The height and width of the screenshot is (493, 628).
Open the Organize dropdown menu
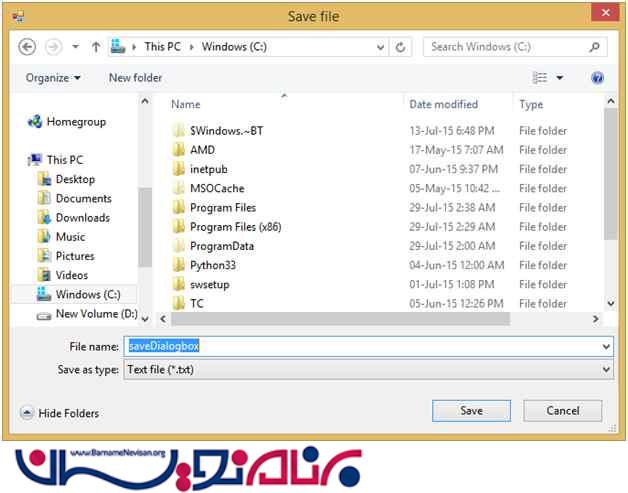(x=53, y=78)
